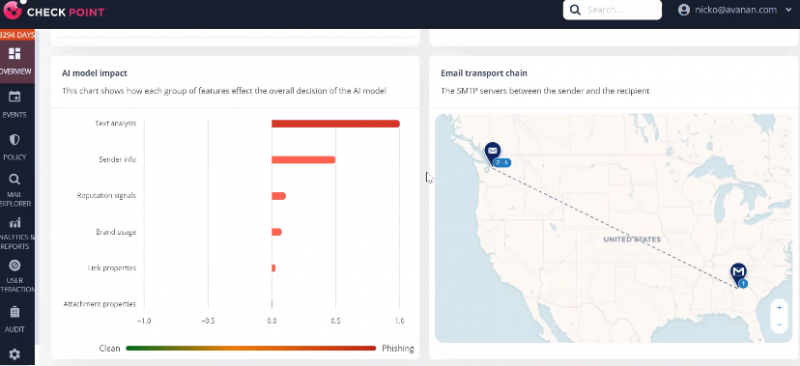The image size is (800, 366).
Task: Open the User Interaction icon
Action: (x=15, y=265)
